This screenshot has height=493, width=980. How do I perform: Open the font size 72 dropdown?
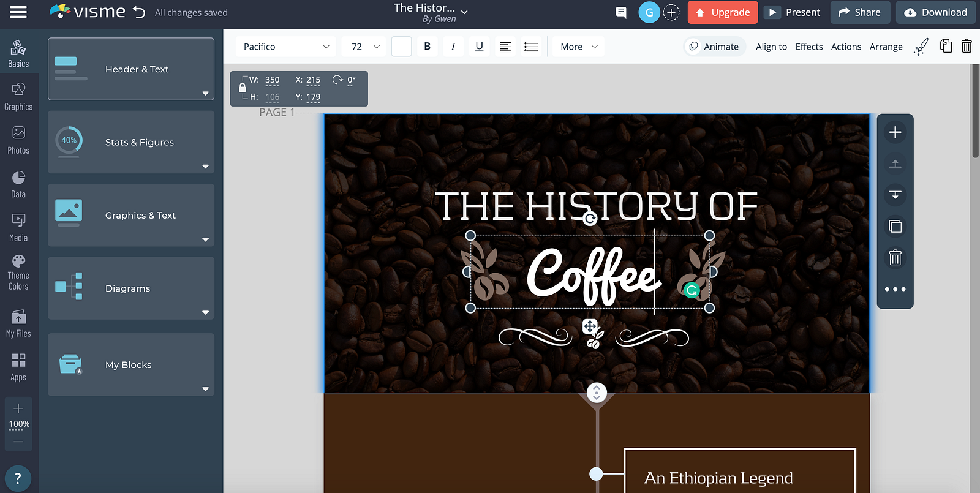tap(365, 47)
